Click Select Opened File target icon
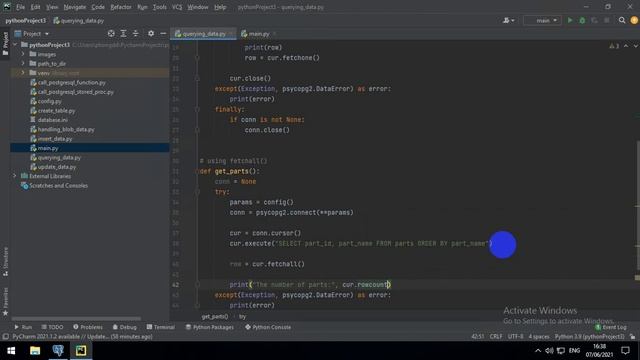The height and width of the screenshot is (360, 640). click(x=111, y=33)
